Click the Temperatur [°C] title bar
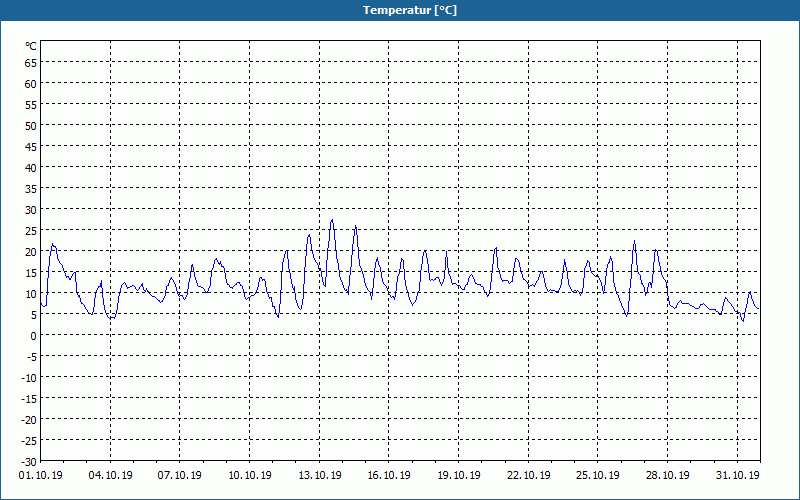This screenshot has width=800, height=500. 400,10
